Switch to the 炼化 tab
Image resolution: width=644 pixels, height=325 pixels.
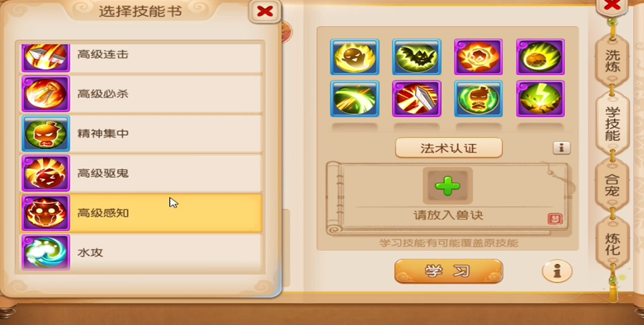click(612, 243)
